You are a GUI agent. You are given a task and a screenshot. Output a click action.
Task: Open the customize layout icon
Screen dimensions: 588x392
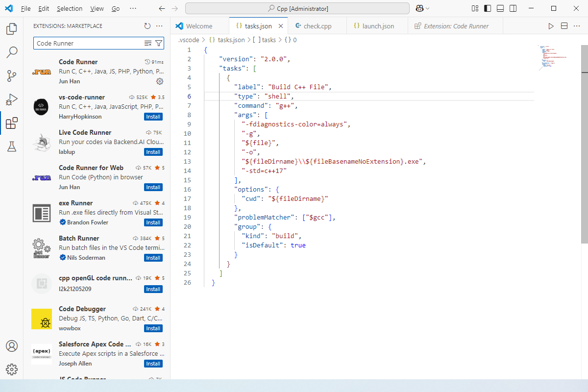coord(475,8)
